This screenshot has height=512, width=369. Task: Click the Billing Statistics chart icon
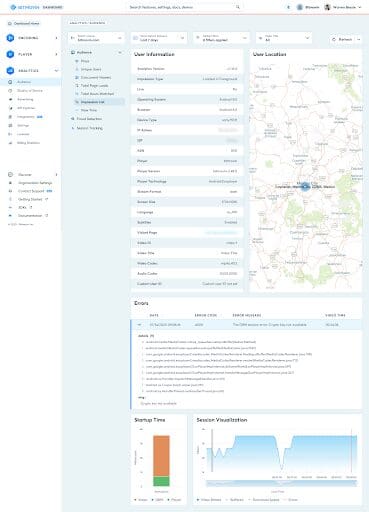point(10,143)
